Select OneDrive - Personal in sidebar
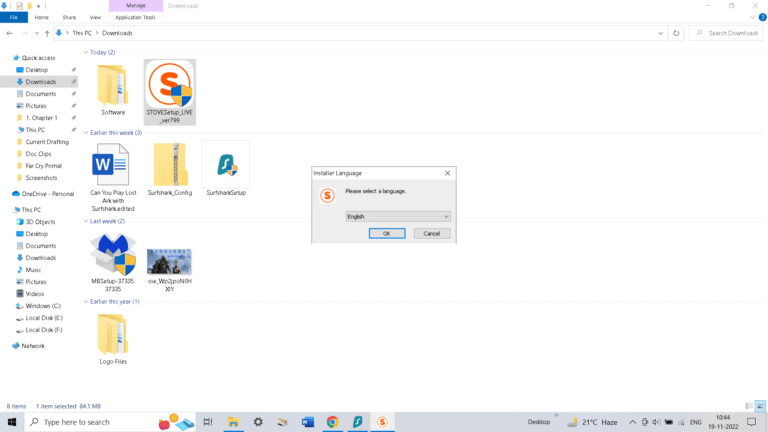Image resolution: width=768 pixels, height=432 pixels. tap(48, 194)
